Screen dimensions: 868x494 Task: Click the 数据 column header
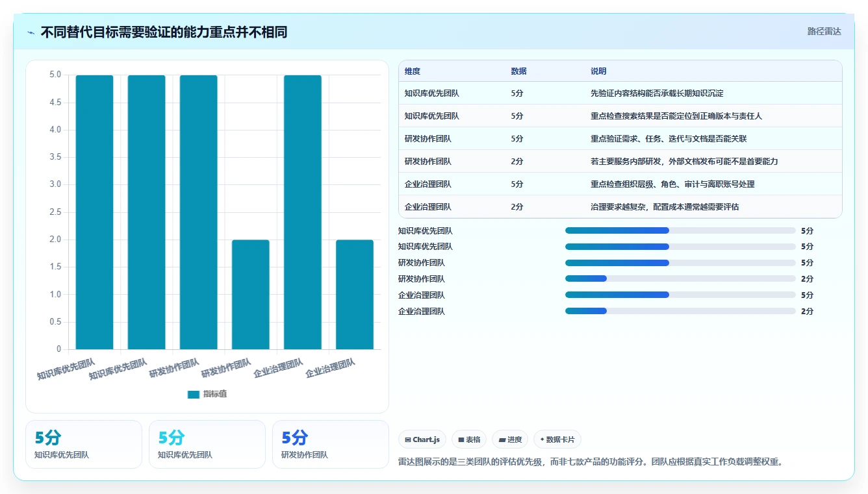click(519, 71)
